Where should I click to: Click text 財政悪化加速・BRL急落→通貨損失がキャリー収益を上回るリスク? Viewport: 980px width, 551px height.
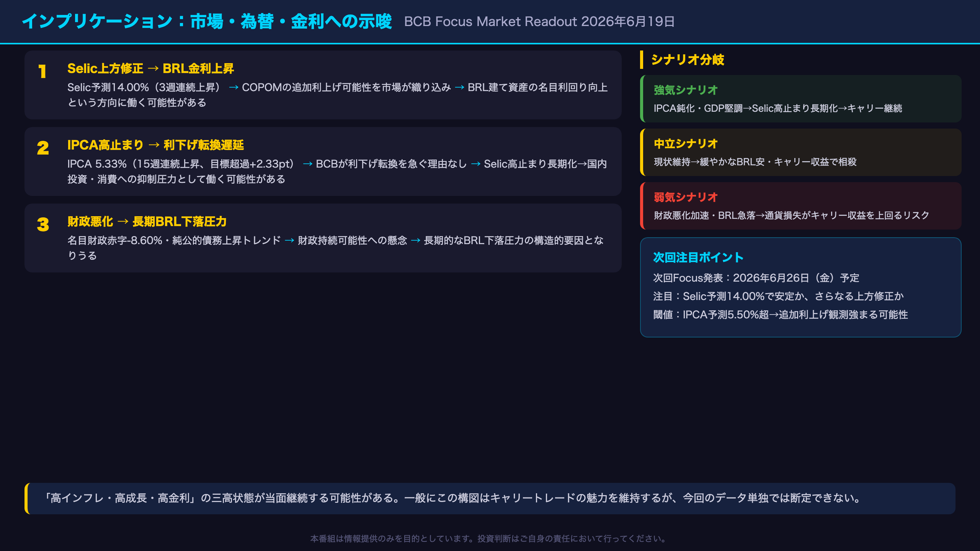(x=791, y=215)
